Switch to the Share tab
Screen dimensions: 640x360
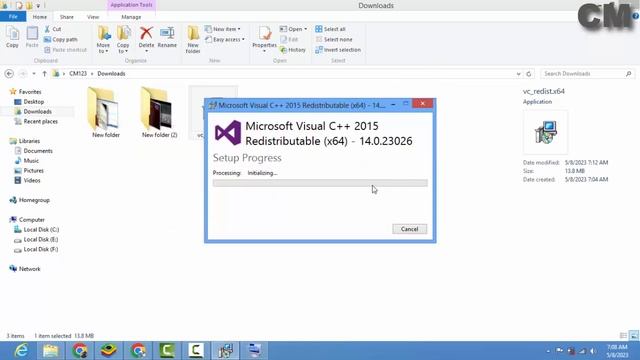tap(67, 17)
